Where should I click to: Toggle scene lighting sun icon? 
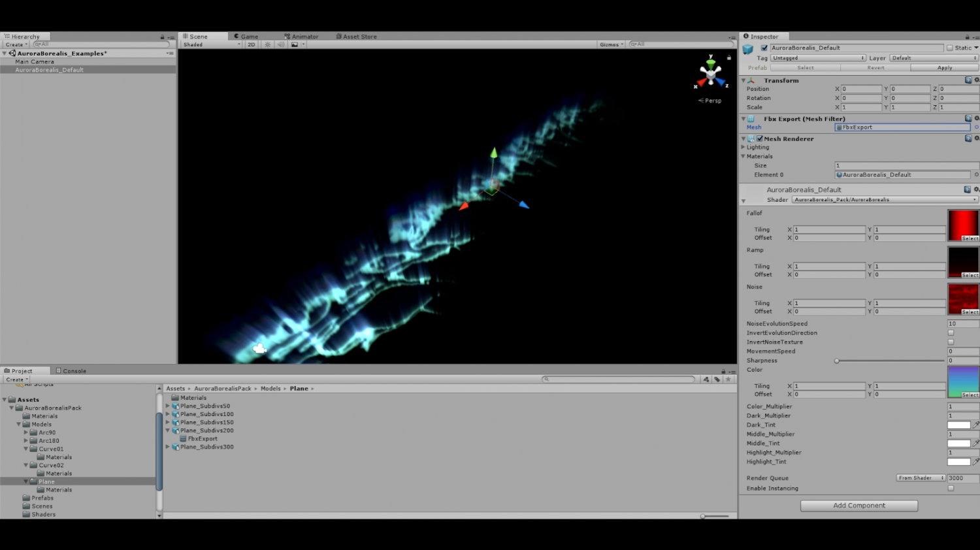point(267,44)
